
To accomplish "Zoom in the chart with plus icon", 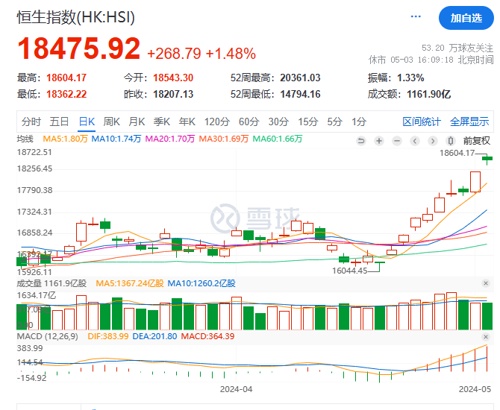I will point(379,141).
